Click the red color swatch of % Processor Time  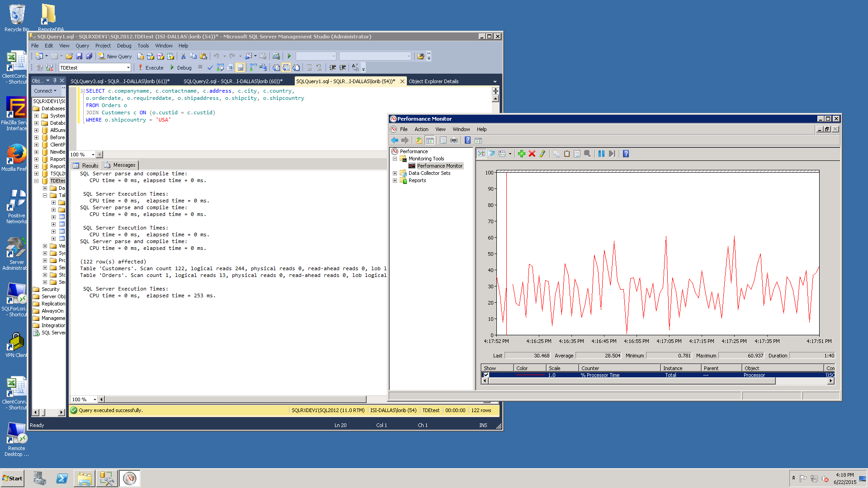coord(530,375)
